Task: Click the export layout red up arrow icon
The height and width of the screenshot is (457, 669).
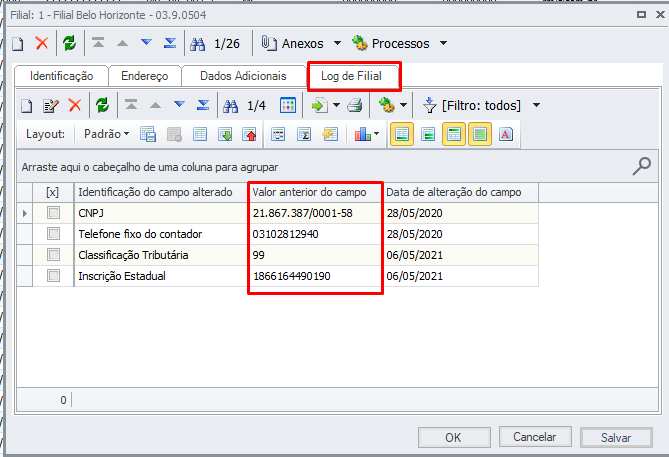Action: [x=250, y=134]
